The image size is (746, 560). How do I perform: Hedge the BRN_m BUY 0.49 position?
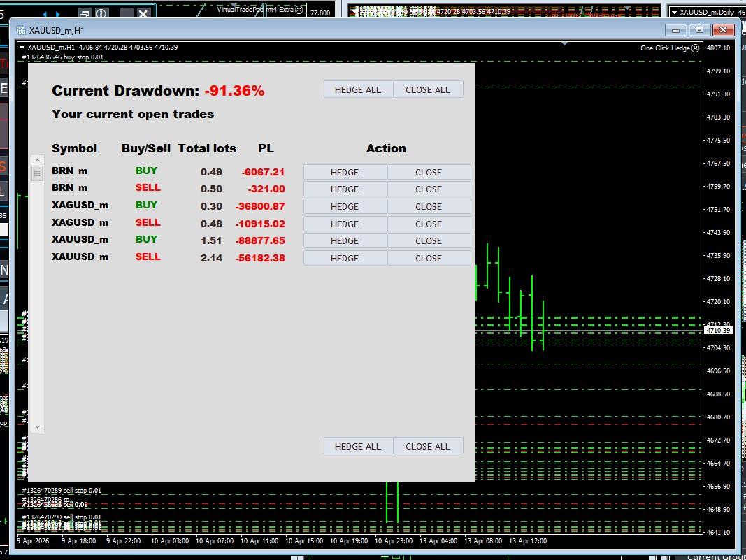click(345, 172)
